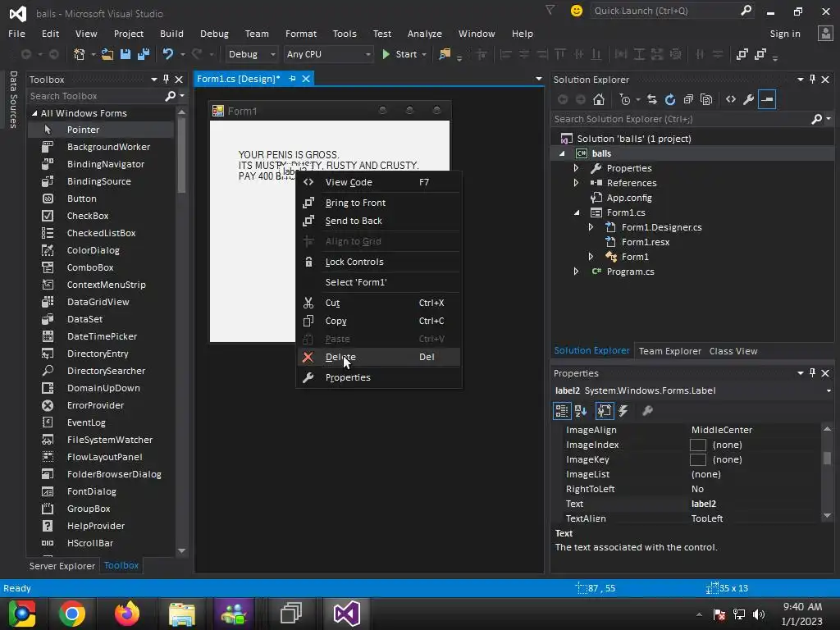Toggle the pin on Form1.cs [Design] tab
Viewport: 840px width, 630px height.
(x=293, y=79)
